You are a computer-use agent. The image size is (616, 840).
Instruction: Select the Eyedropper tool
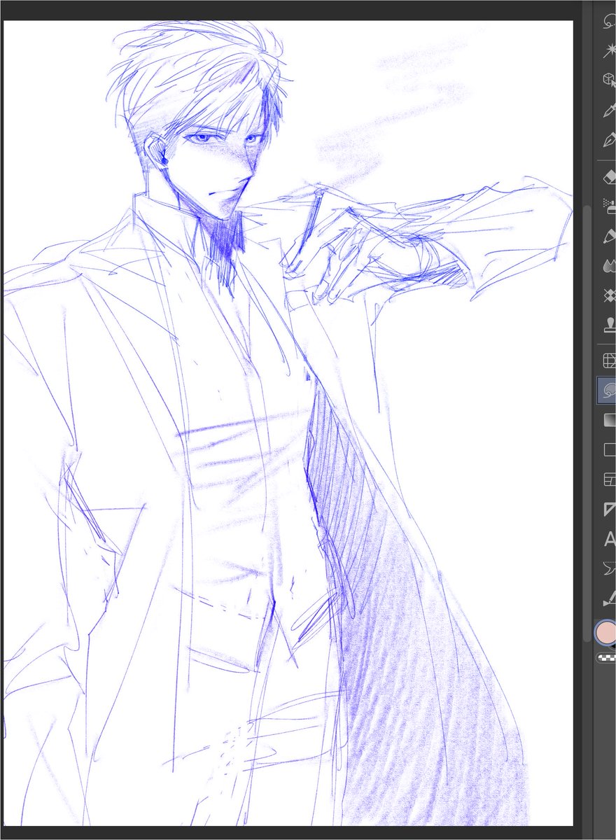(x=608, y=111)
